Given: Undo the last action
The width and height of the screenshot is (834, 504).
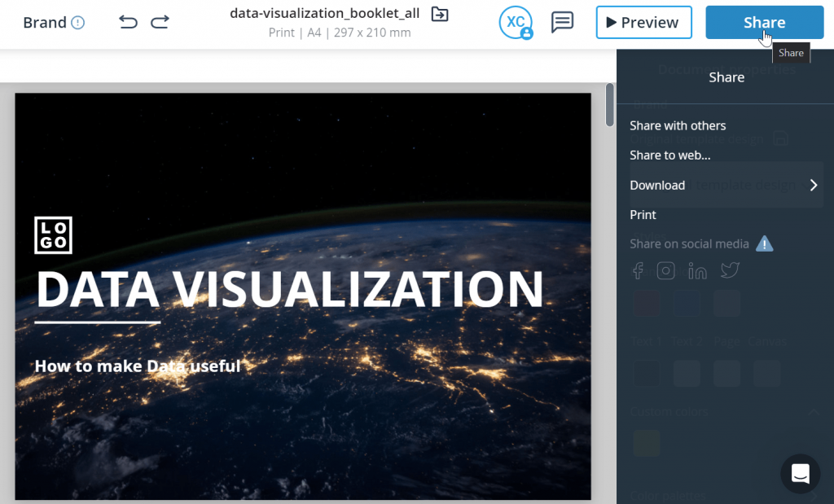Looking at the screenshot, I should point(128,22).
